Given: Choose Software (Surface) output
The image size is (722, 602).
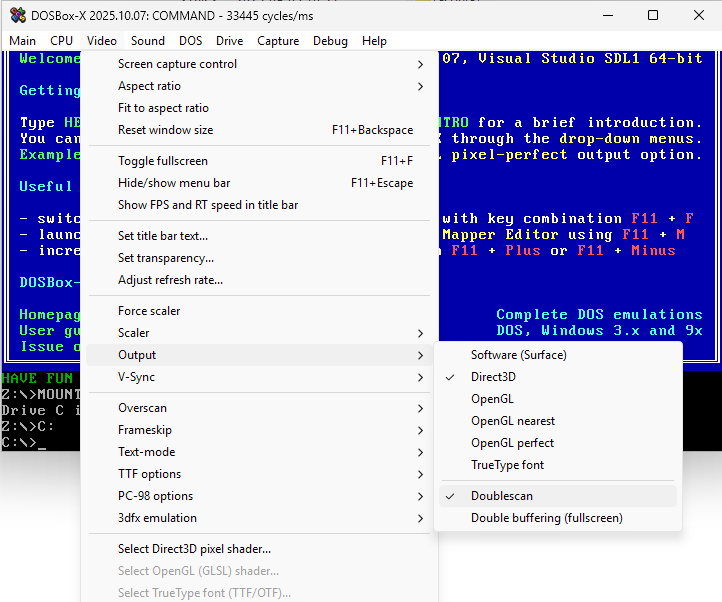Looking at the screenshot, I should click(518, 355).
